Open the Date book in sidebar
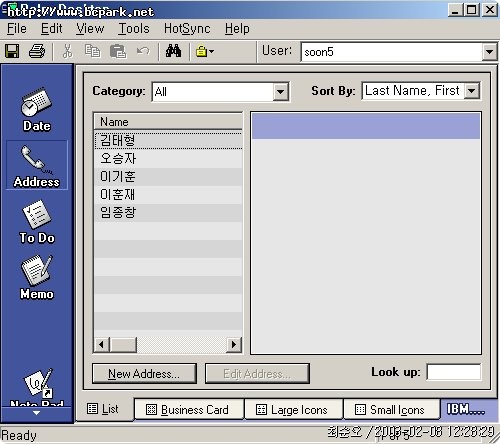Screen dimensions: 500x444 (37, 109)
